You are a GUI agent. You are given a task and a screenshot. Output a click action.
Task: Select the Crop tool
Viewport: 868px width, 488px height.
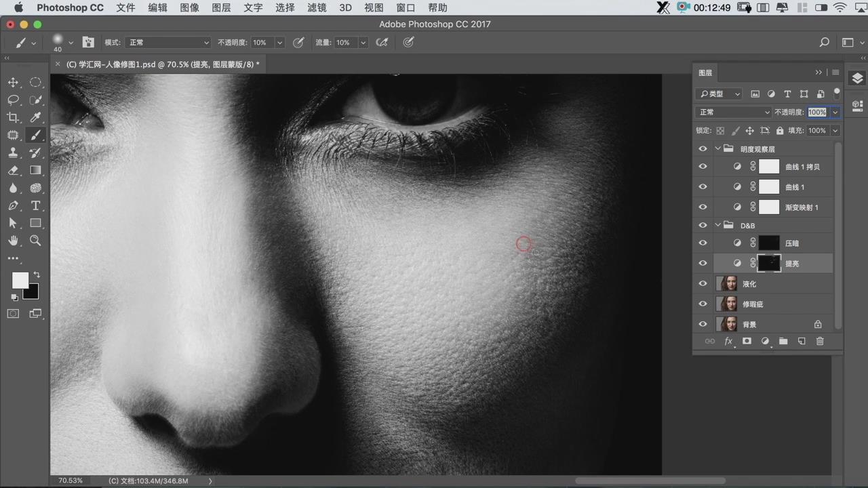click(13, 117)
